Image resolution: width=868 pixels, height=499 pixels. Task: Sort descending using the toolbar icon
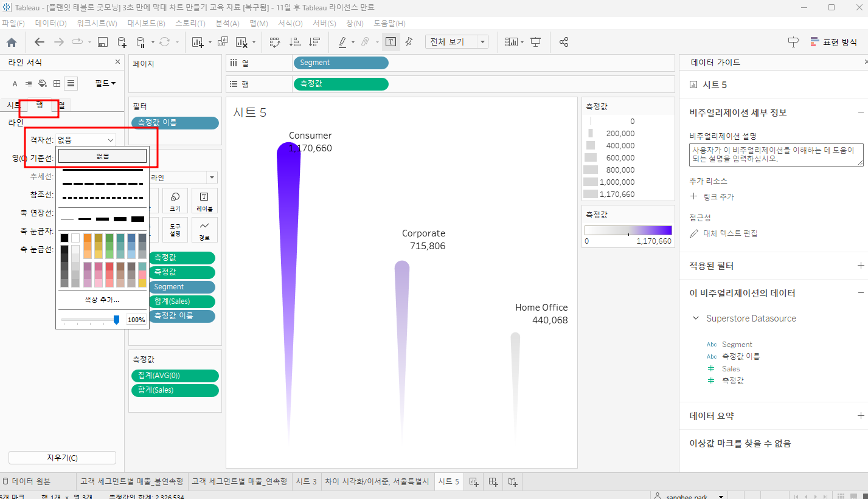click(x=314, y=42)
